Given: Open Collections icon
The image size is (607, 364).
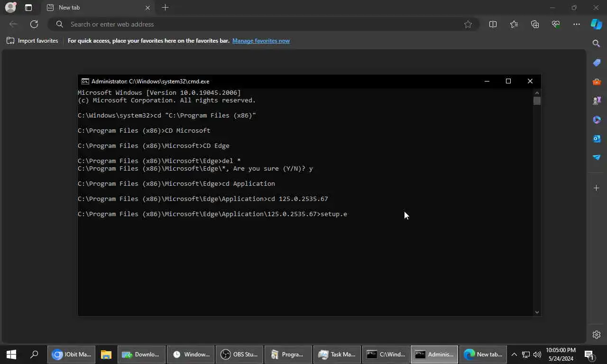Looking at the screenshot, I should click(x=535, y=24).
